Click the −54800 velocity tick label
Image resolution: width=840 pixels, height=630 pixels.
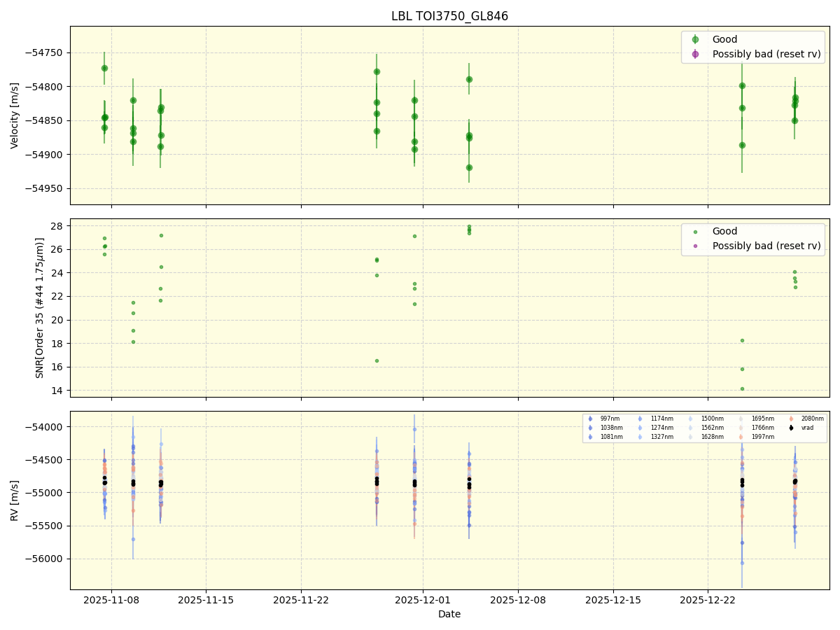pyautogui.click(x=44, y=87)
